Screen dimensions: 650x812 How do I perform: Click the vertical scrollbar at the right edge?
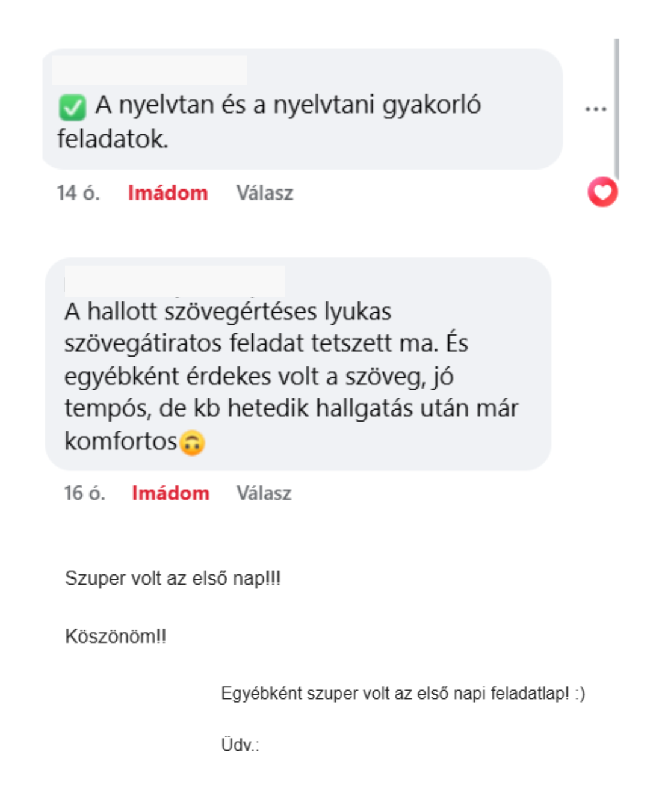tap(617, 108)
